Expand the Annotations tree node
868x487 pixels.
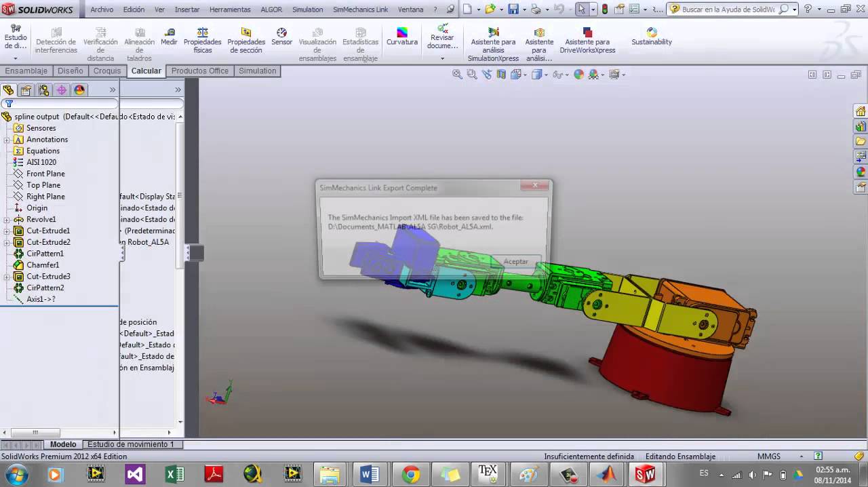(7, 140)
